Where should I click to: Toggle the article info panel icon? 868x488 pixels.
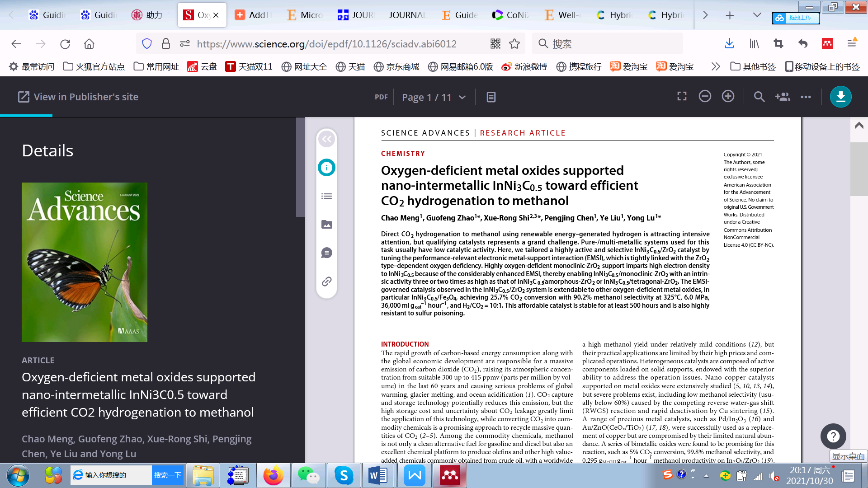[326, 168]
